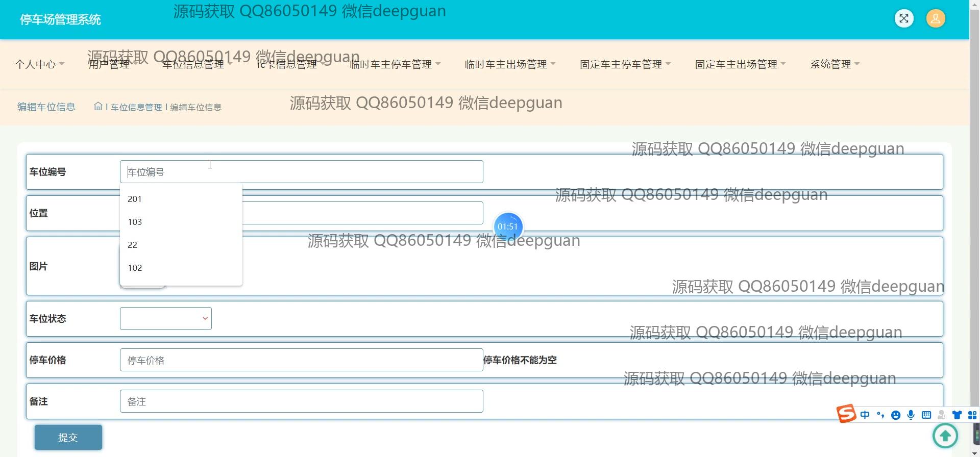Image resolution: width=980 pixels, height=457 pixels.
Task: Click the 停车价格 input field
Action: point(301,360)
